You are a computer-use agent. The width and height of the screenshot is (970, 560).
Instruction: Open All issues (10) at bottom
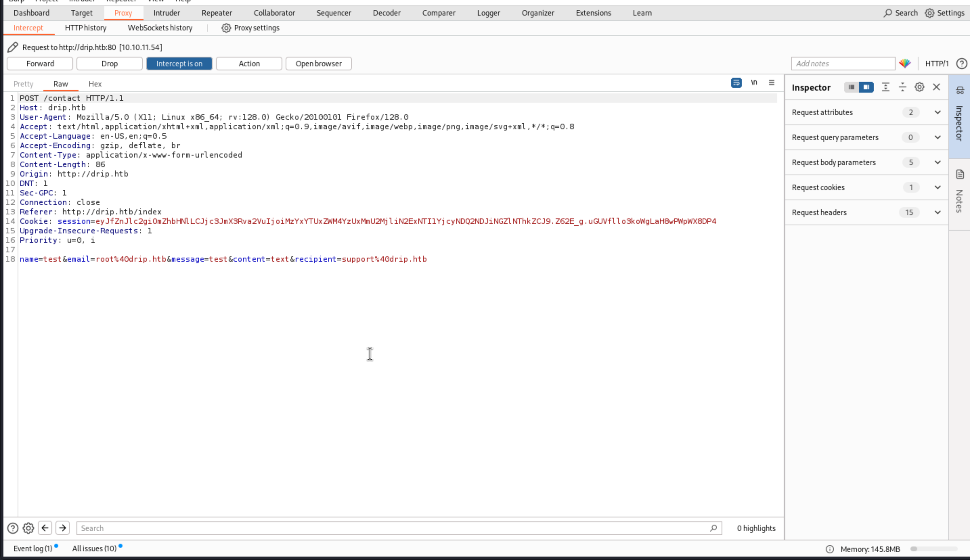(94, 549)
